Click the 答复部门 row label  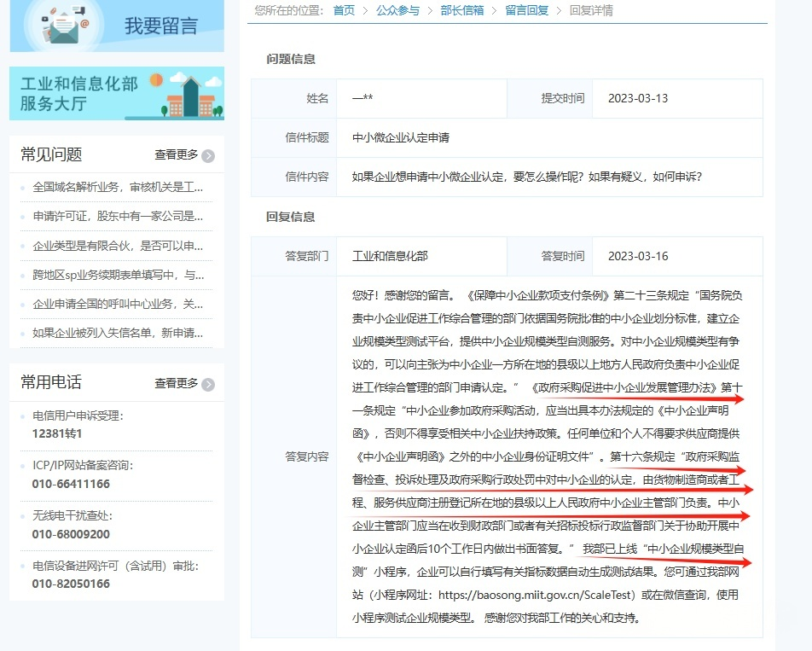point(306,256)
